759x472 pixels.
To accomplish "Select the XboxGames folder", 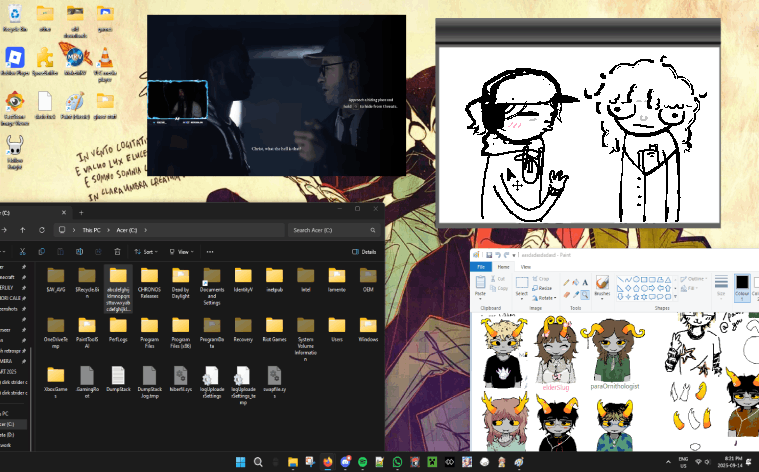I will click(x=56, y=383).
